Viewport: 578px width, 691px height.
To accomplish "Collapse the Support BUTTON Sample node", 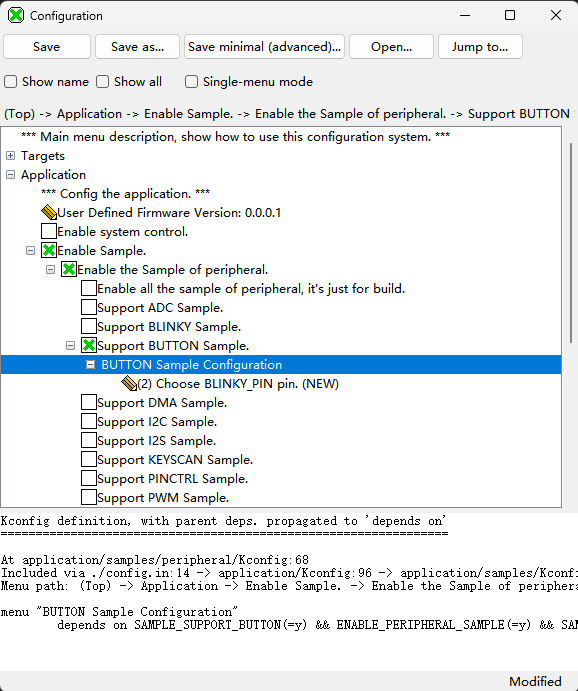I will click(x=70, y=346).
